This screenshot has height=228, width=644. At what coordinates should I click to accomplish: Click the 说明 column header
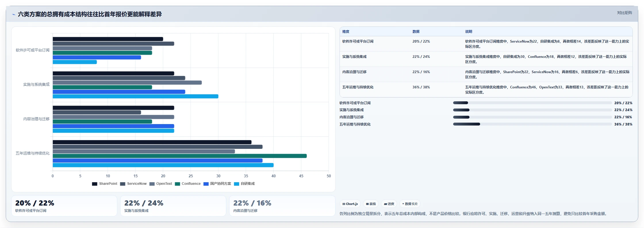(469, 32)
